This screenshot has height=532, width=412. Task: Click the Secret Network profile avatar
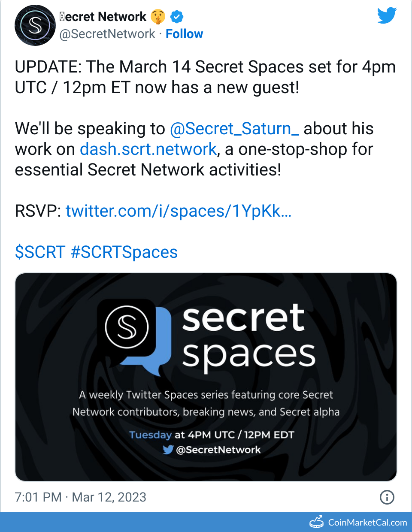pos(35,25)
